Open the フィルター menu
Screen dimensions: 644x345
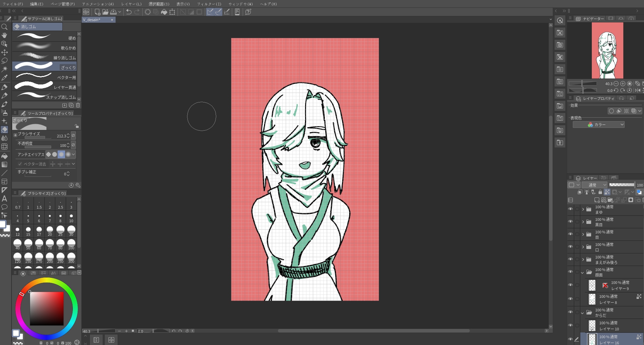pyautogui.click(x=210, y=4)
